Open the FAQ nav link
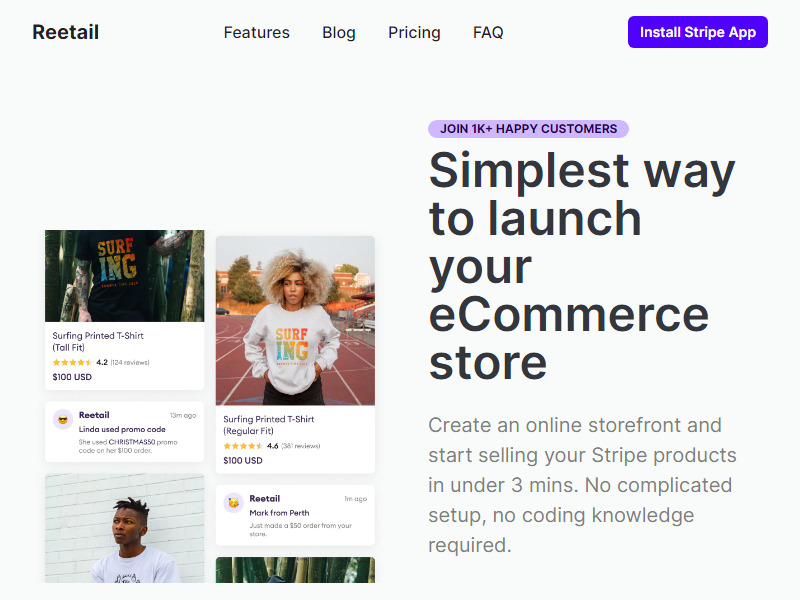The width and height of the screenshot is (800, 600). 488,33
